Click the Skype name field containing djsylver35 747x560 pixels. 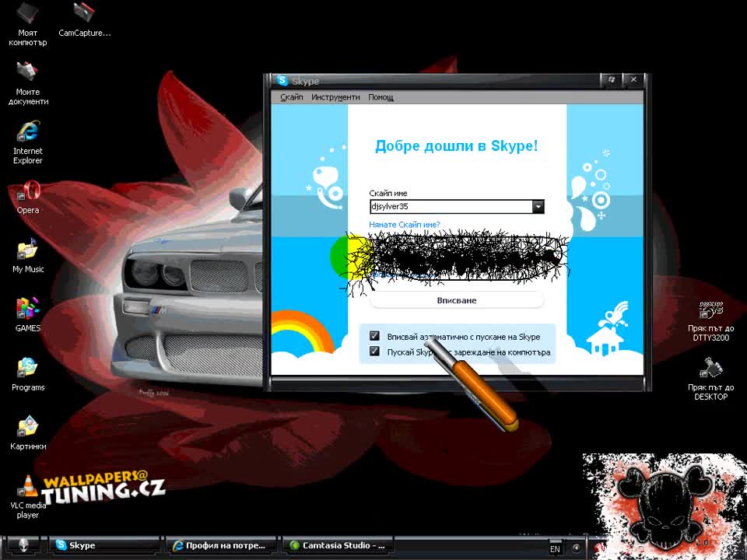pos(451,207)
